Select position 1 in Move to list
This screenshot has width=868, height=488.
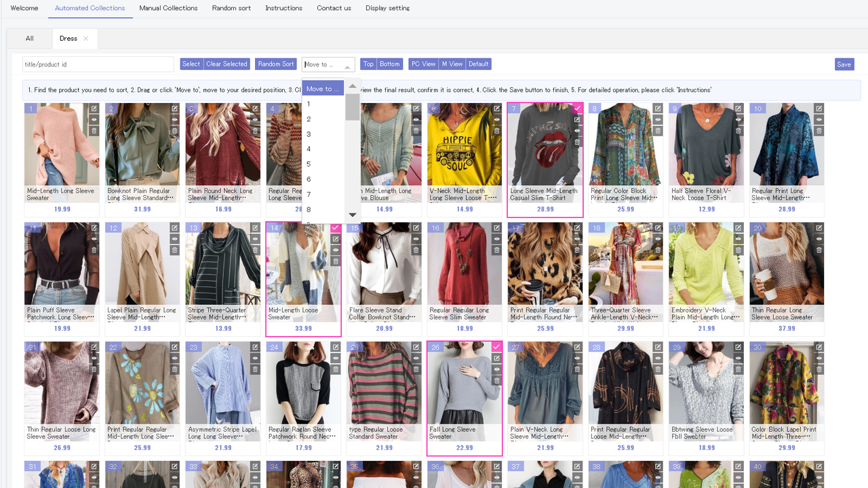click(323, 104)
